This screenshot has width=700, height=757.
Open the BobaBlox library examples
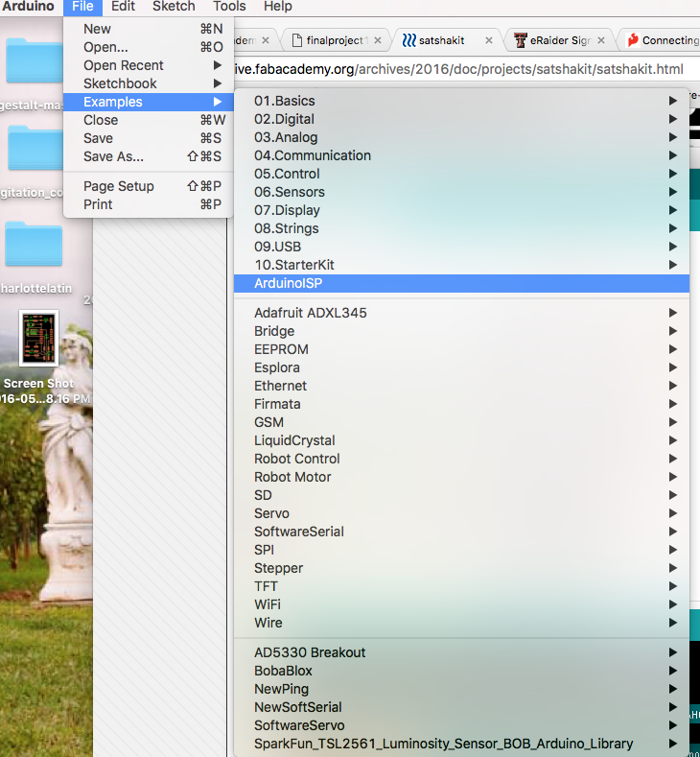point(461,671)
